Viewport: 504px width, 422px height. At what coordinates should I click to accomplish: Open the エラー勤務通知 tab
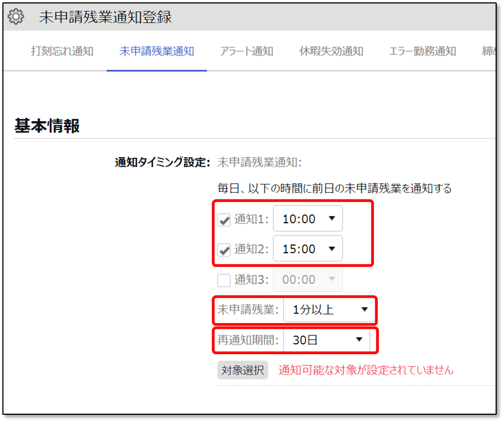click(x=422, y=52)
